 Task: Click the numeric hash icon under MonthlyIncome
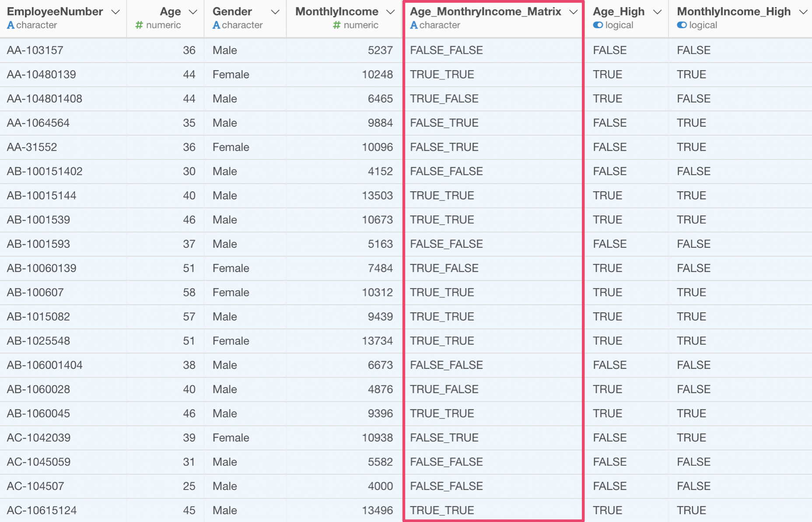[336, 25]
